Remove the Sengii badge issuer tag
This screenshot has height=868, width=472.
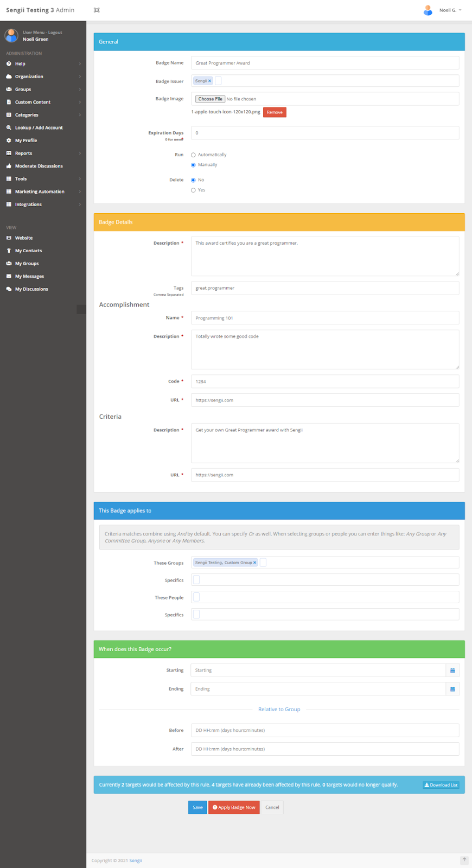[x=210, y=81]
